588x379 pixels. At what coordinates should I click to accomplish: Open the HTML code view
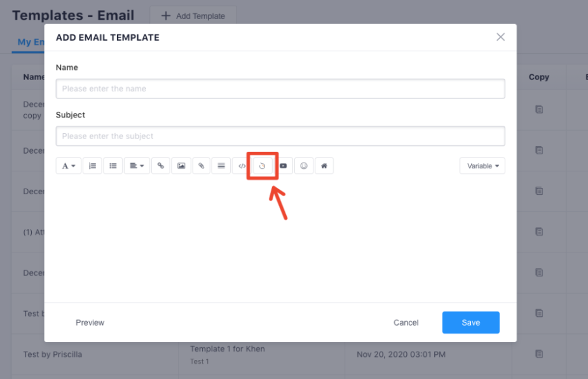click(x=242, y=166)
